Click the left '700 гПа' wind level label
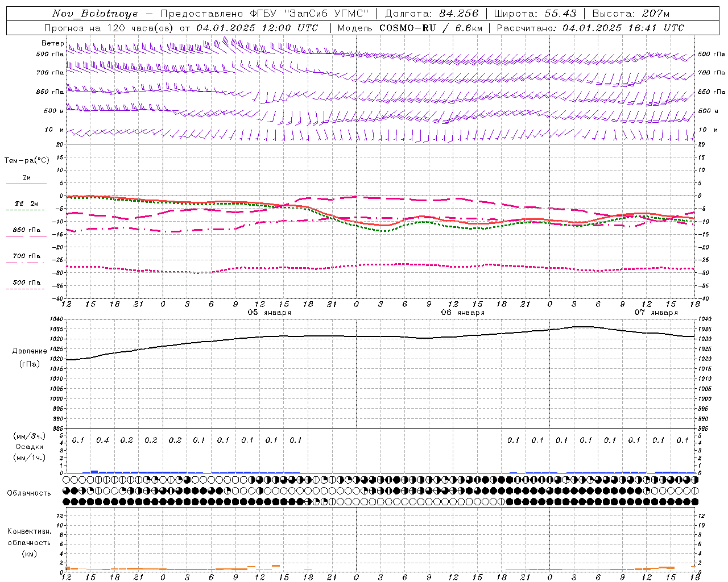Image resolution: width=728 pixels, height=582 pixels. (50, 73)
